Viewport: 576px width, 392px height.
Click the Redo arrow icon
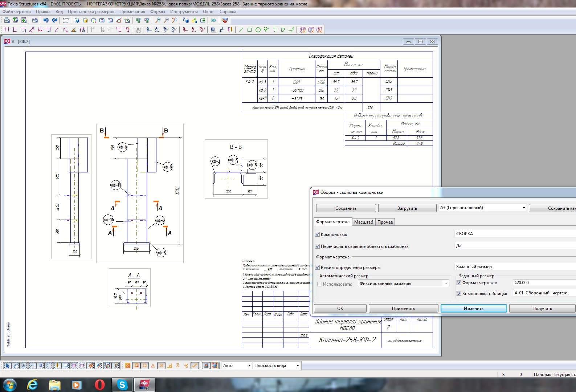(x=55, y=20)
